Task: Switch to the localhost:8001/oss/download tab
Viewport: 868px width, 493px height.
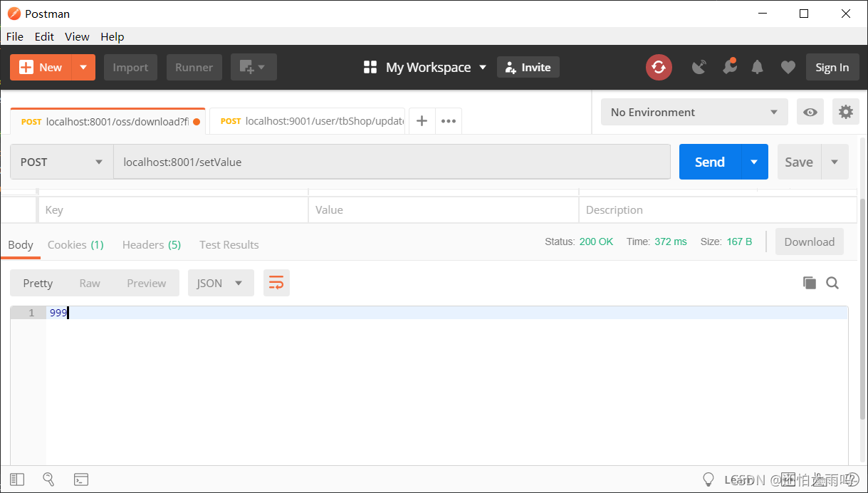Action: [108, 121]
